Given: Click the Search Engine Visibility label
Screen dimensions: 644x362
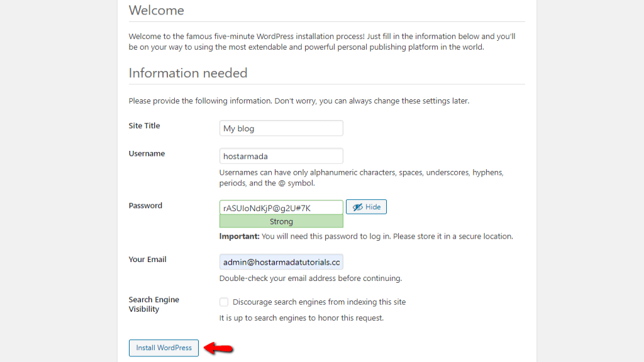Looking at the screenshot, I should pos(153,304).
